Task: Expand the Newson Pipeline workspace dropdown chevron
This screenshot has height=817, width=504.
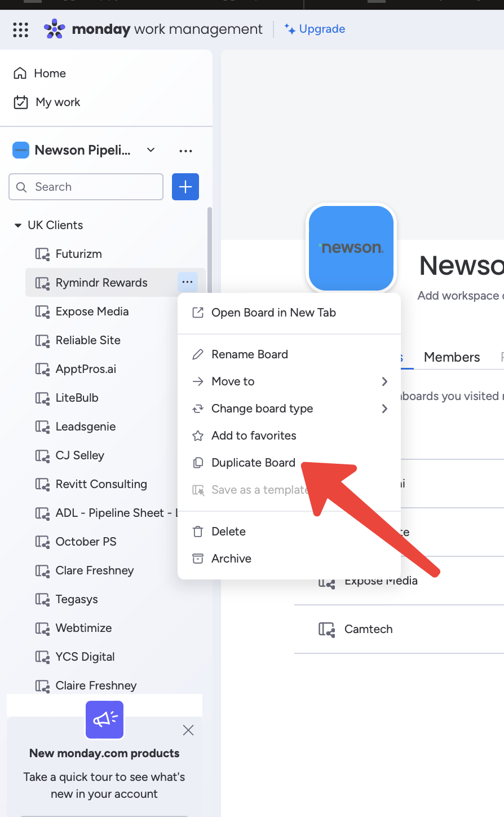Action: (x=151, y=150)
